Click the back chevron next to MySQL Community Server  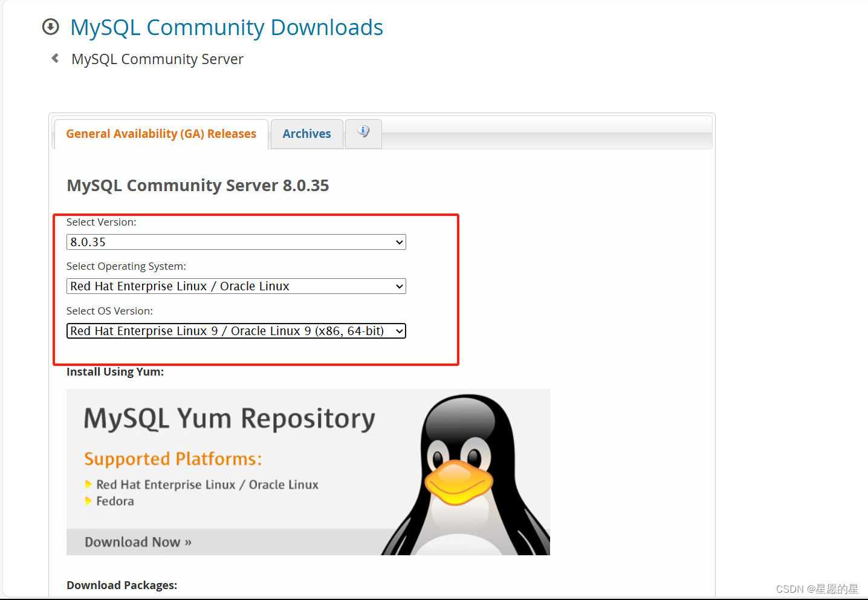coord(54,58)
